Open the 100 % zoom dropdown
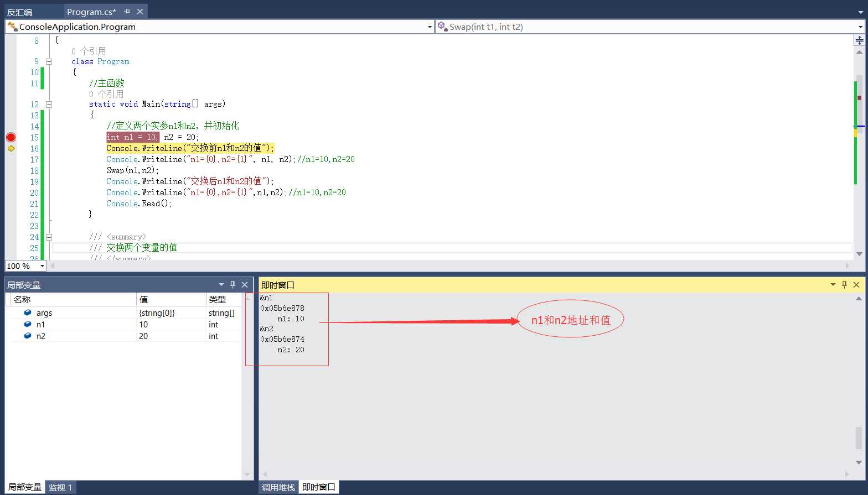868x495 pixels. 42,266
